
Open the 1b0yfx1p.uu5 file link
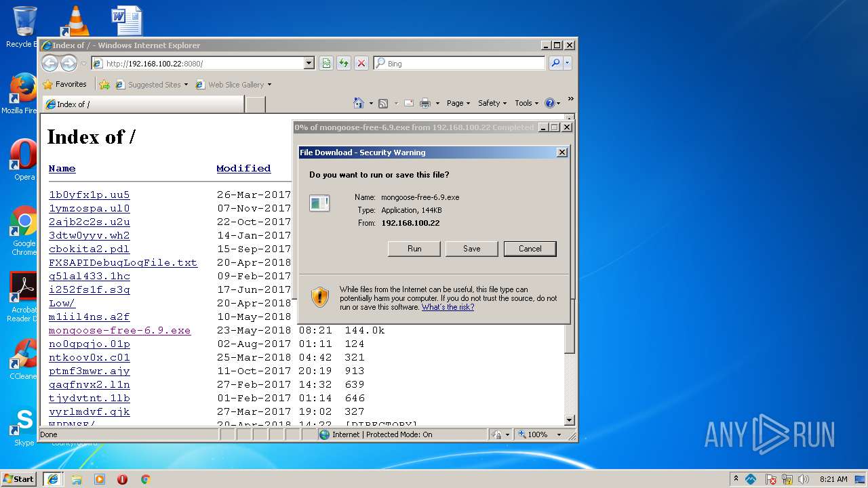tap(89, 195)
